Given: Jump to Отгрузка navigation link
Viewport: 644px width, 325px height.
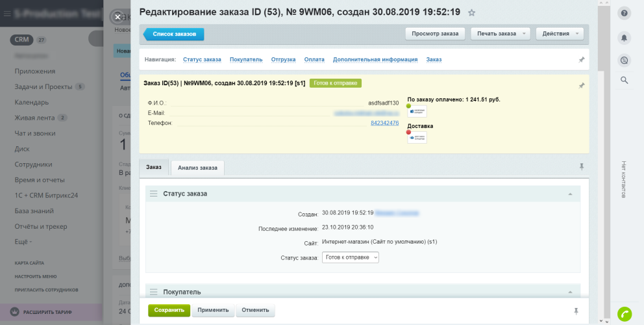Looking at the screenshot, I should 284,60.
